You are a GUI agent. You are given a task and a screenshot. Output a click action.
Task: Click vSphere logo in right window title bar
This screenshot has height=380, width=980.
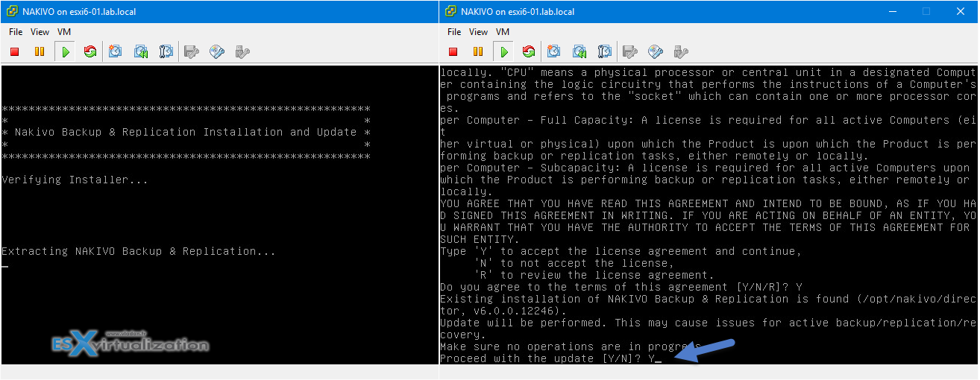(x=450, y=11)
